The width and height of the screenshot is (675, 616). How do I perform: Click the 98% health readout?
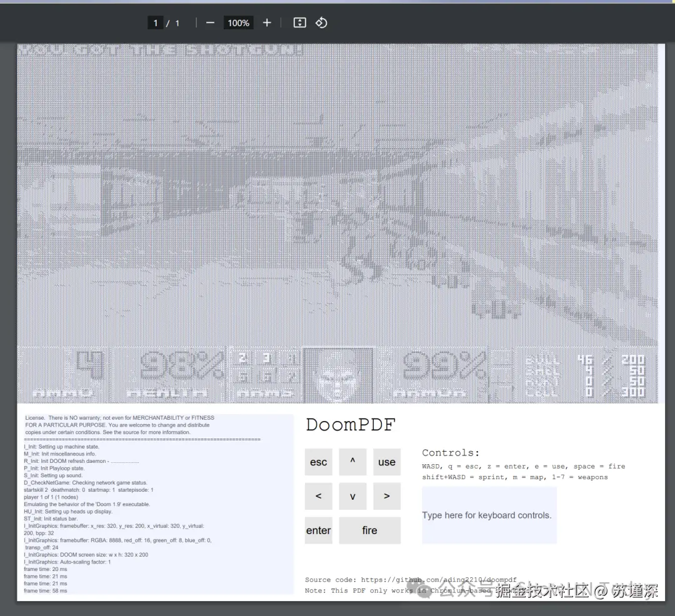182,365
